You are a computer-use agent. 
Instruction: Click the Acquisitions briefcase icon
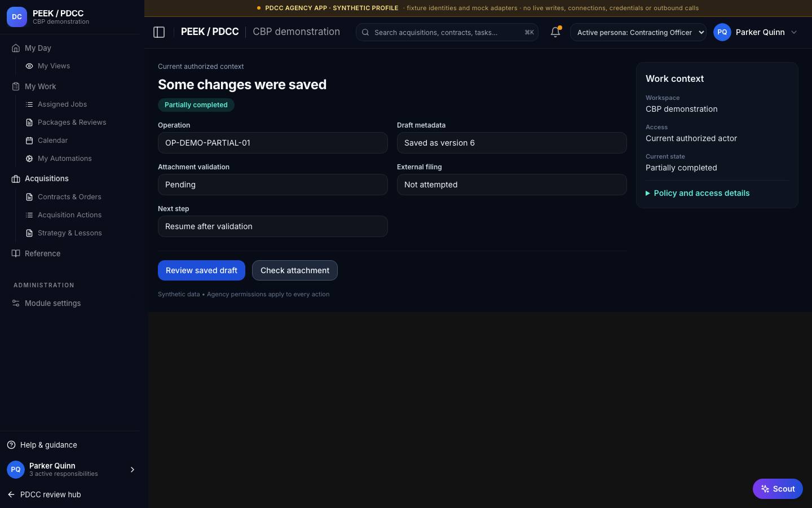[16, 179]
